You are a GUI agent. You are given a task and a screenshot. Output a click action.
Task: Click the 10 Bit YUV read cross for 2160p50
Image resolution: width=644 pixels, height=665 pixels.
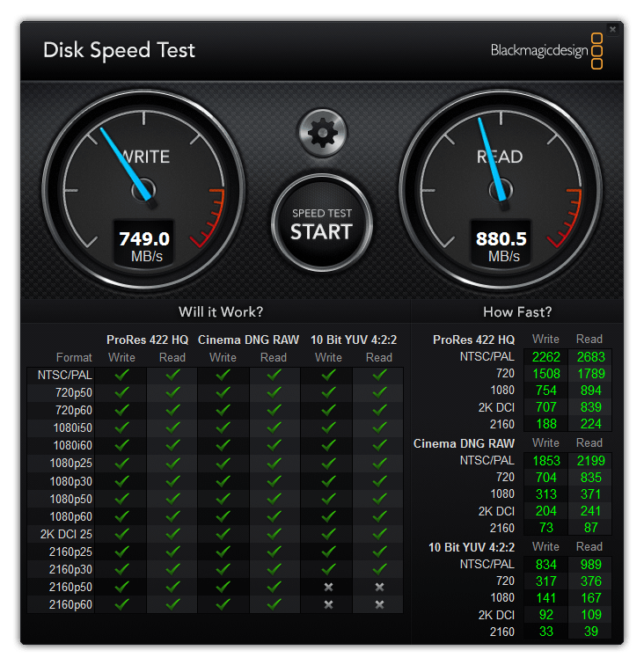point(379,587)
